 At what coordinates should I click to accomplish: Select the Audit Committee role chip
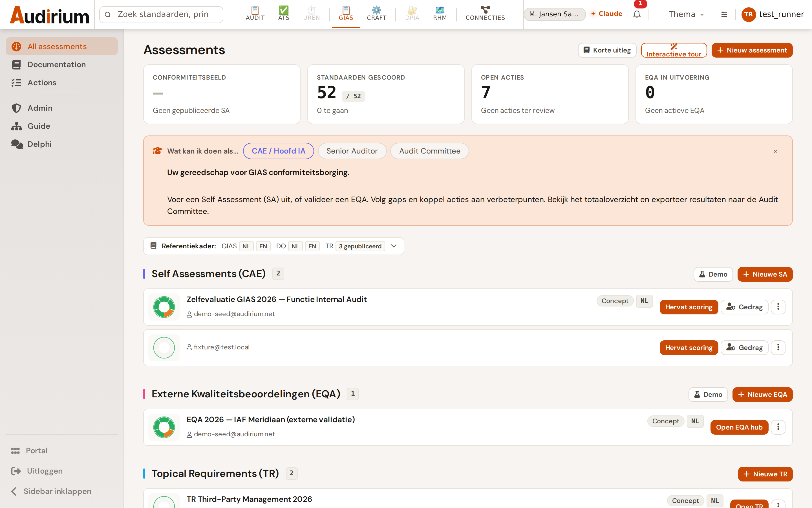(x=429, y=151)
